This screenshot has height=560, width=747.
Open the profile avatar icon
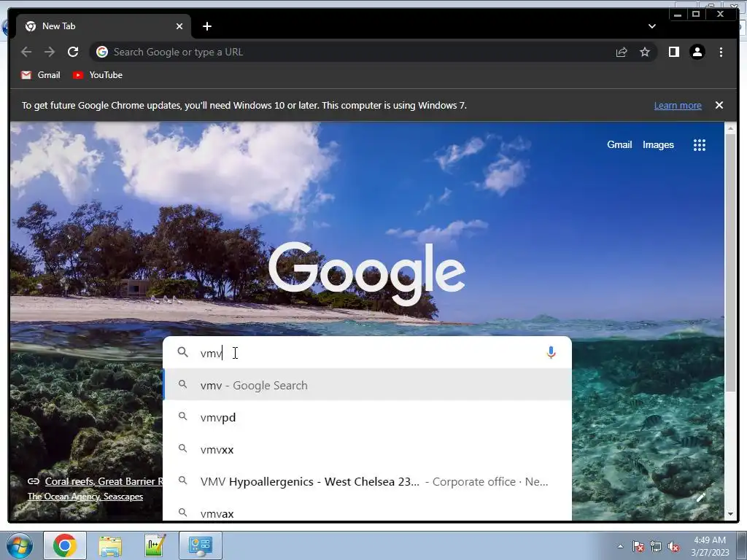tap(697, 52)
